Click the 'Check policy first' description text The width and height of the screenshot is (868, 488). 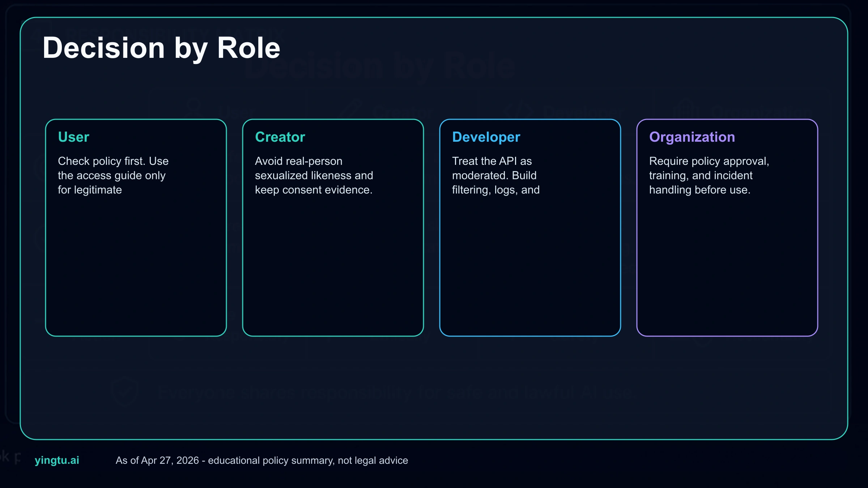click(x=113, y=175)
